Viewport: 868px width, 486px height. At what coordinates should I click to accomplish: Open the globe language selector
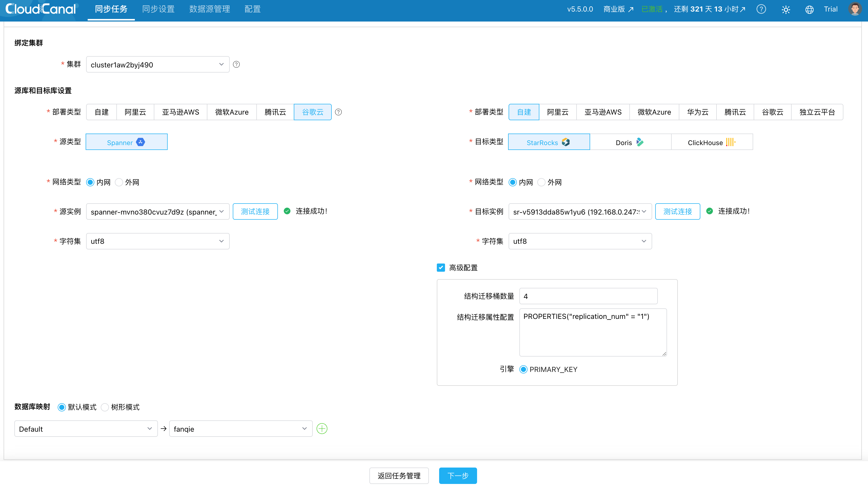pos(809,9)
